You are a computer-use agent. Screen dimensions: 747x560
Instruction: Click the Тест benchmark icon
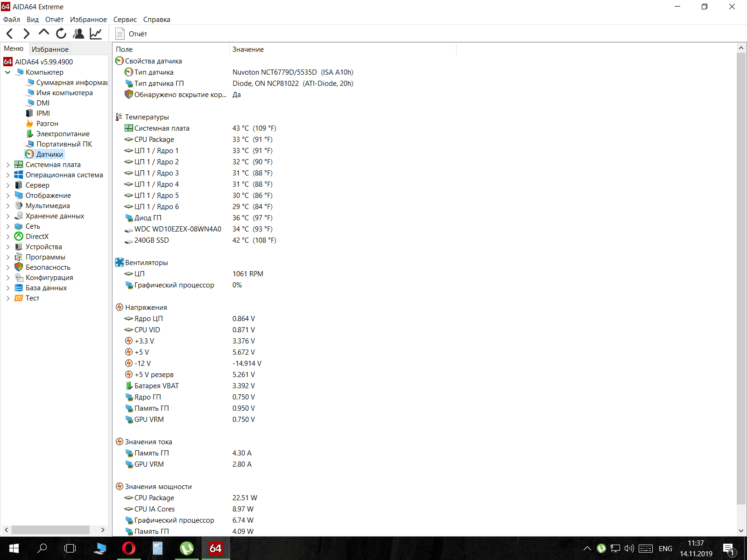[x=19, y=298]
